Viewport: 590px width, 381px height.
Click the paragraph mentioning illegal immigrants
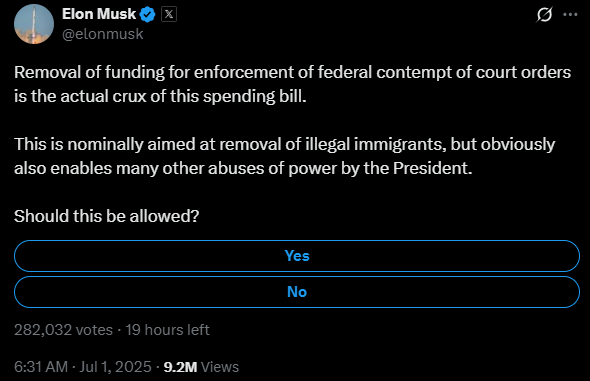pos(284,156)
